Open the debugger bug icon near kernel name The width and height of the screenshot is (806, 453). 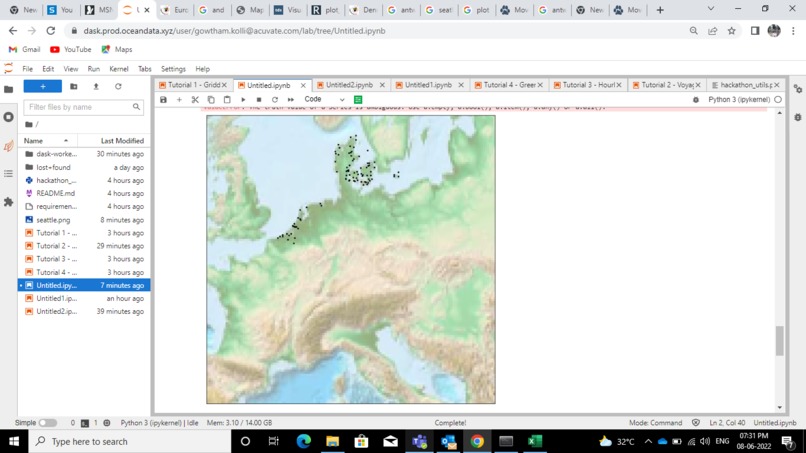point(695,100)
